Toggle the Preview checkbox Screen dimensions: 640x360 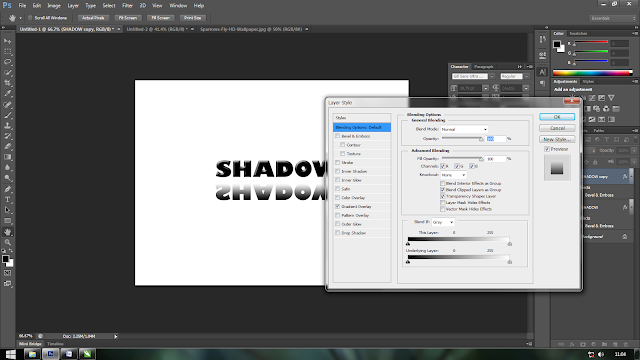(x=547, y=149)
